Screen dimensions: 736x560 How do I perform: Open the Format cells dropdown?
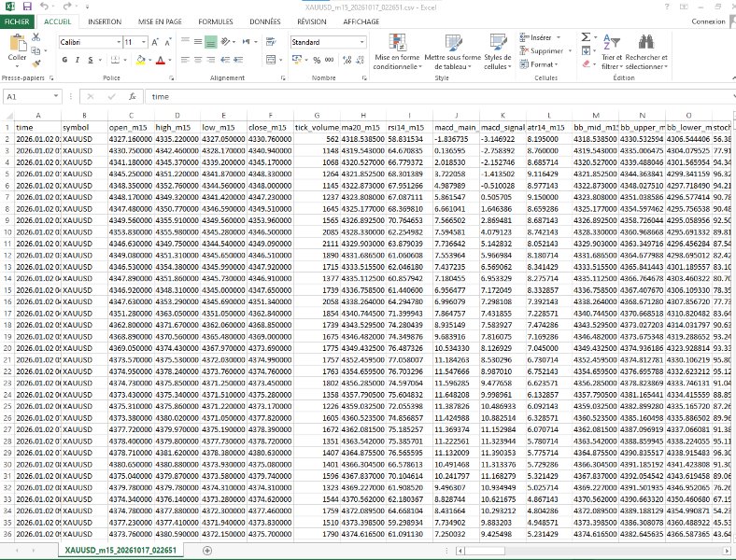coord(539,64)
